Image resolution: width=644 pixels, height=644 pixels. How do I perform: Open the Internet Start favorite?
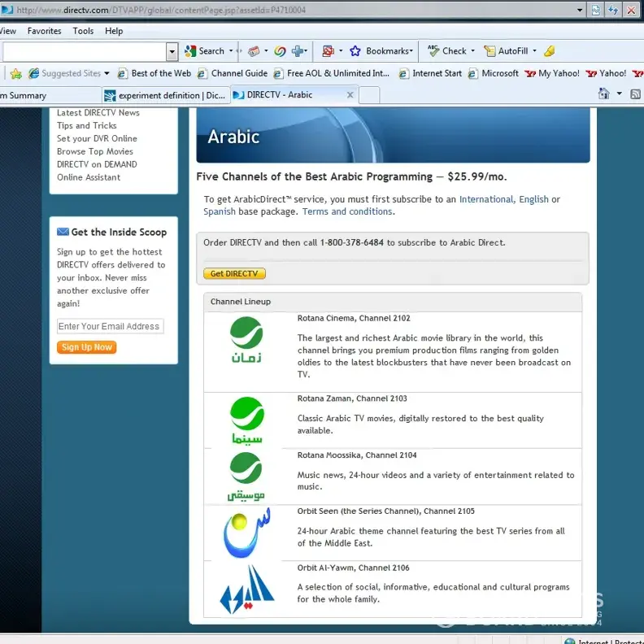(x=430, y=73)
